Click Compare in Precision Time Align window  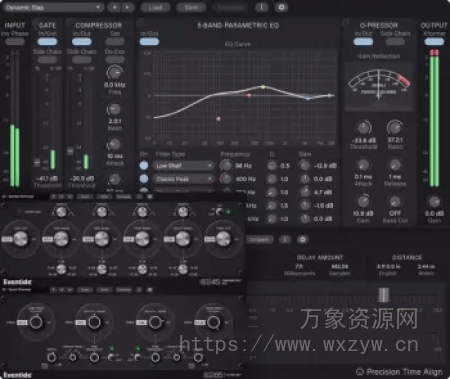point(260,239)
